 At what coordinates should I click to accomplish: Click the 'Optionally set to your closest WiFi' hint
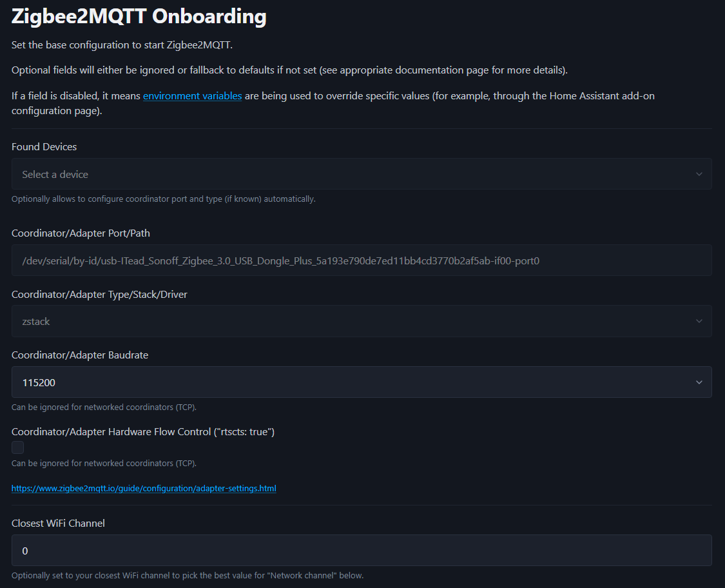point(188,576)
